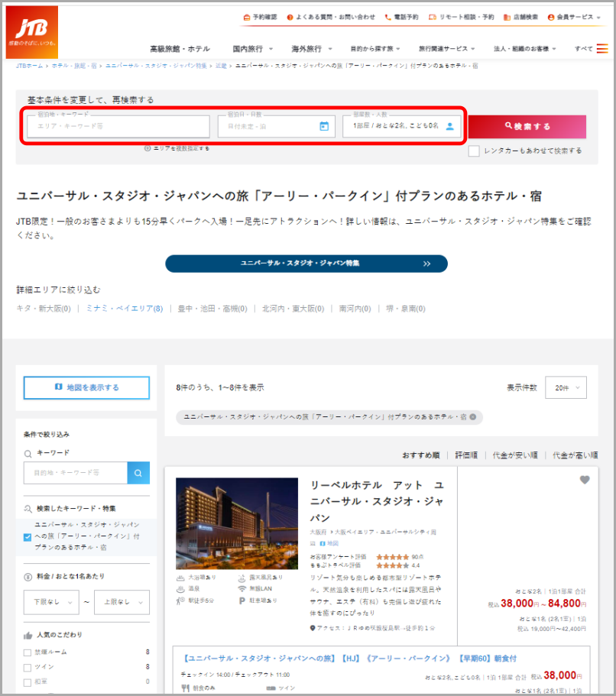Screen dimensions: 616x696
Task: Click the red 検索する button
Action: pyautogui.click(x=527, y=127)
